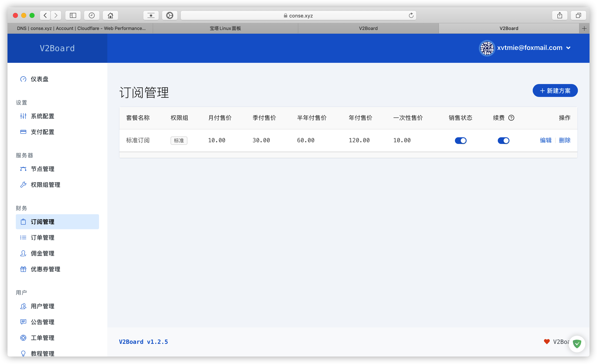The width and height of the screenshot is (597, 364).
Task: Click the 佣金管理 person icon
Action: tap(23, 253)
